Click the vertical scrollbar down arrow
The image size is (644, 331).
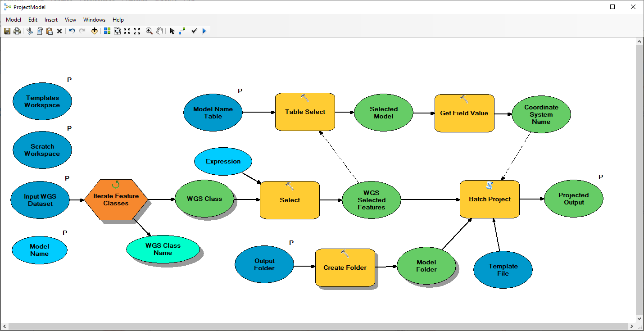639,318
